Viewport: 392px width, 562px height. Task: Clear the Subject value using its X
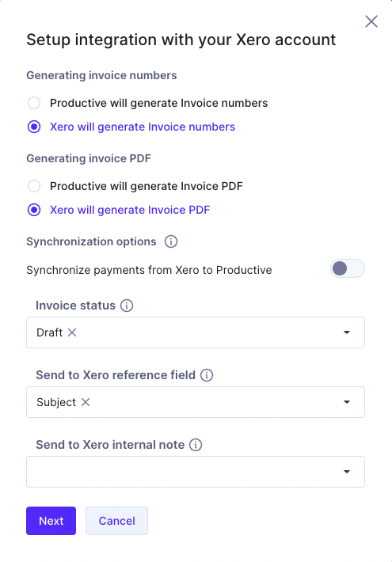point(86,402)
